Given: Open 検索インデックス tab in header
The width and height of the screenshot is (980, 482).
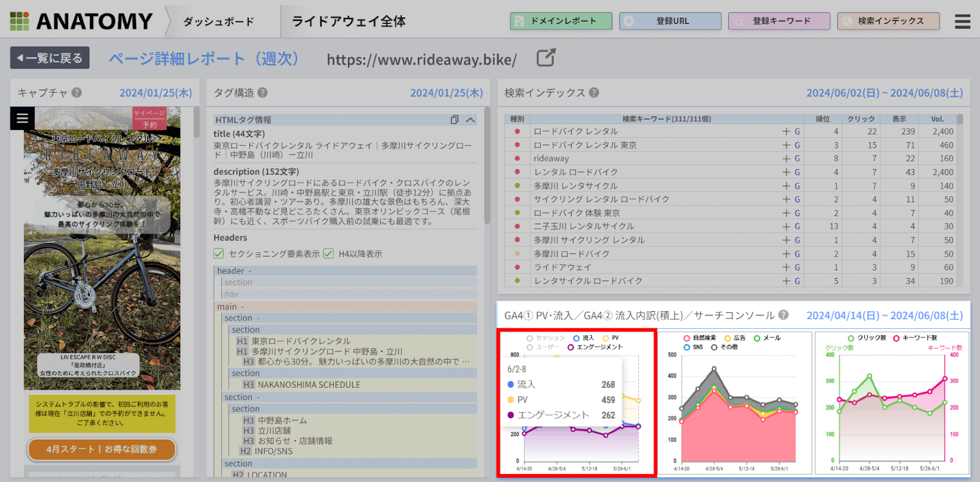Looking at the screenshot, I should (888, 21).
